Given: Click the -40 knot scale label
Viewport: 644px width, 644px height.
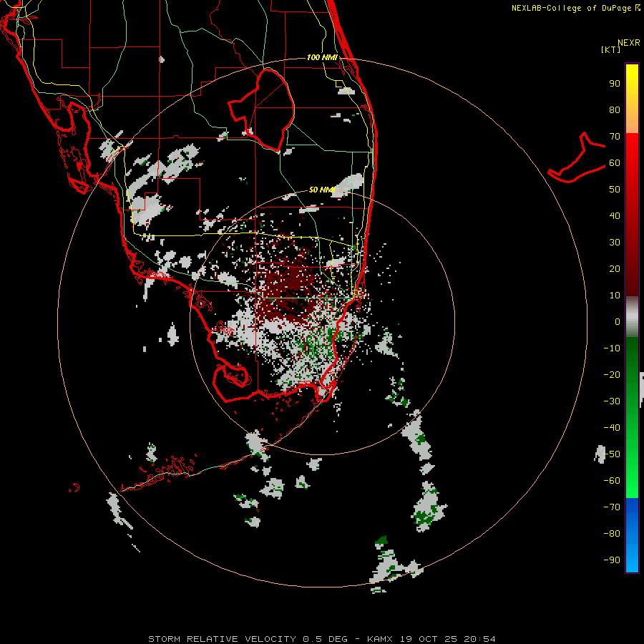Looking at the screenshot, I should click(x=612, y=428).
